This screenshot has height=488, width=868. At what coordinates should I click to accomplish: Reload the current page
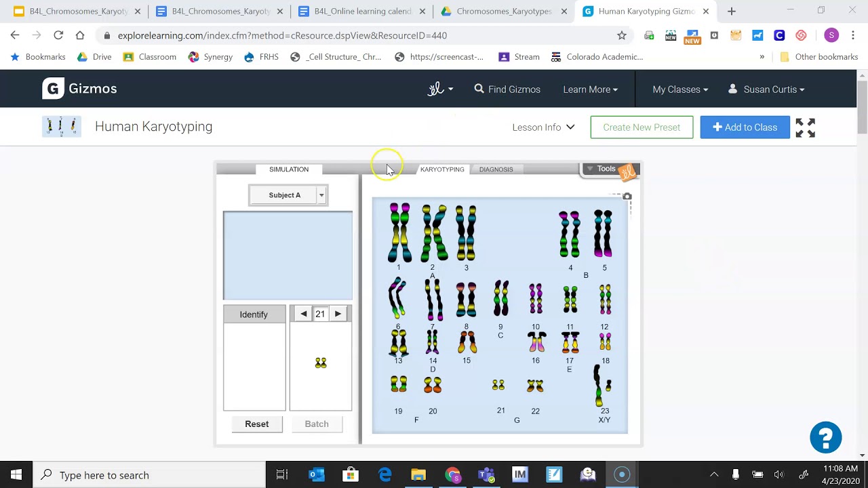[x=58, y=35]
